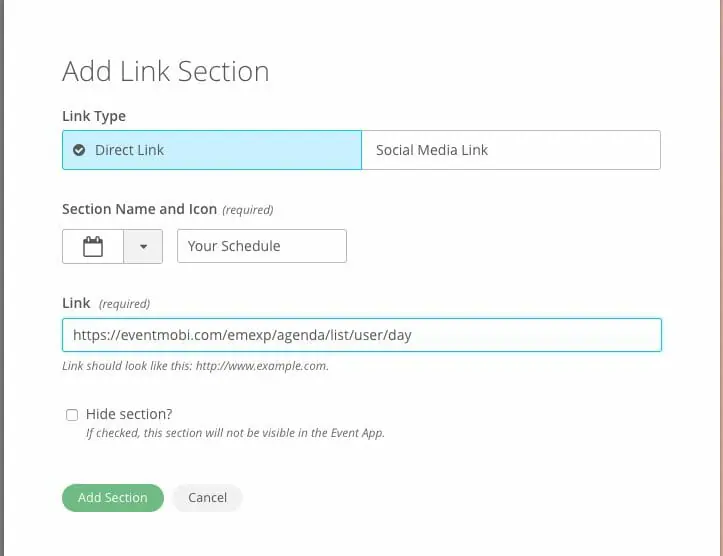This screenshot has height=556, width=723.
Task: Click "(required)" beside Section Name and Icon
Action: (247, 210)
